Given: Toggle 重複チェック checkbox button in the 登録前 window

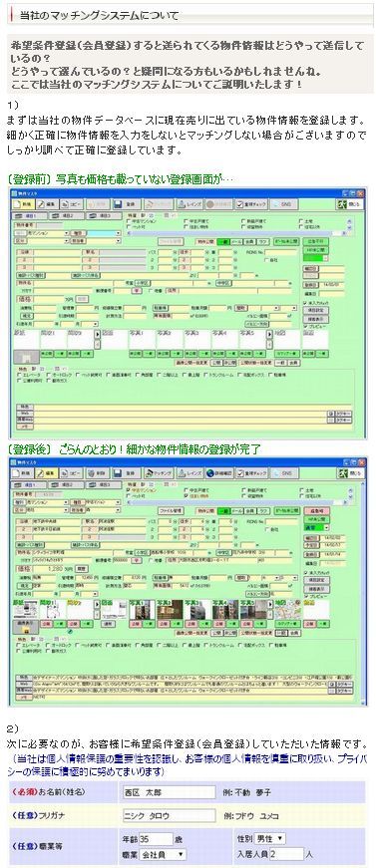Looking at the screenshot, I should click(252, 204).
